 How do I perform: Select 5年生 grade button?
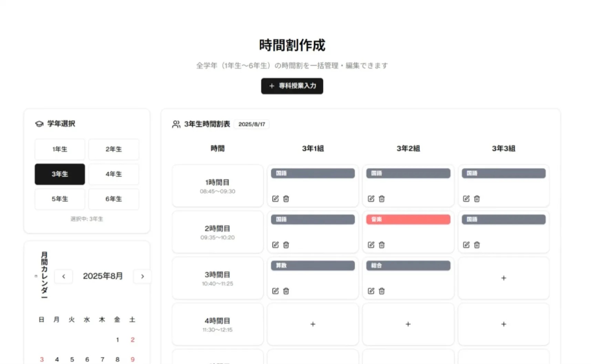click(x=60, y=199)
